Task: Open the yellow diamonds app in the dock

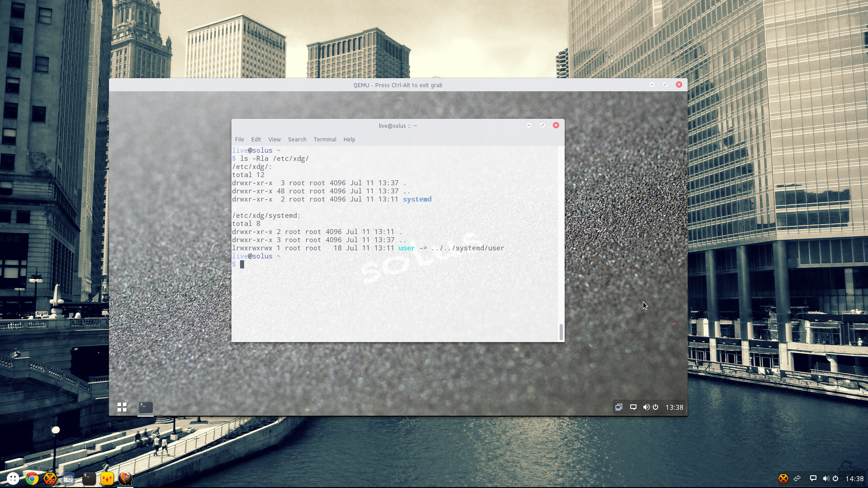Action: pos(107,479)
